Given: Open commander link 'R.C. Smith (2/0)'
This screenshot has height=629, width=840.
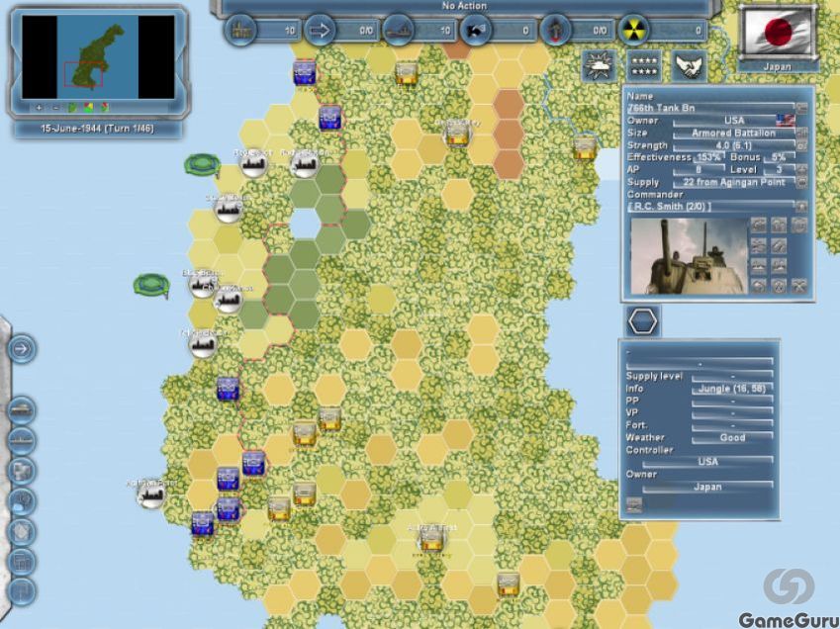Looking at the screenshot, I should pos(669,207).
